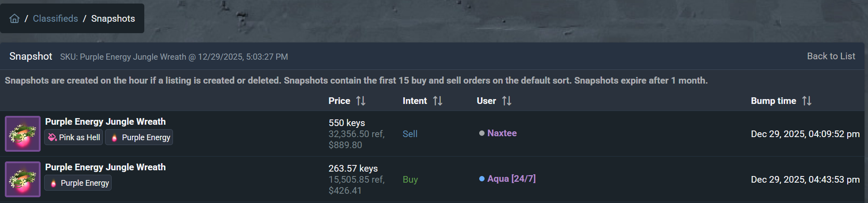The image size is (868, 203).
Task: Click Naxtee's gray status dot
Action: click(482, 133)
